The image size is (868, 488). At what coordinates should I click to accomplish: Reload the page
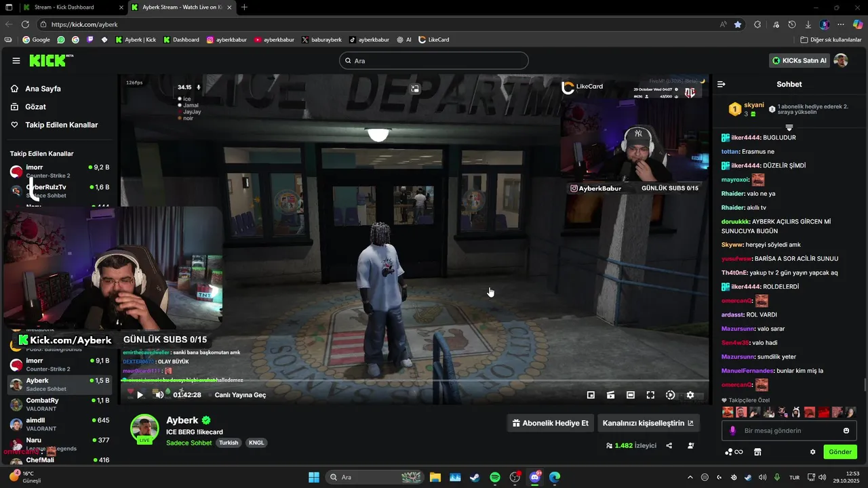coord(25,24)
